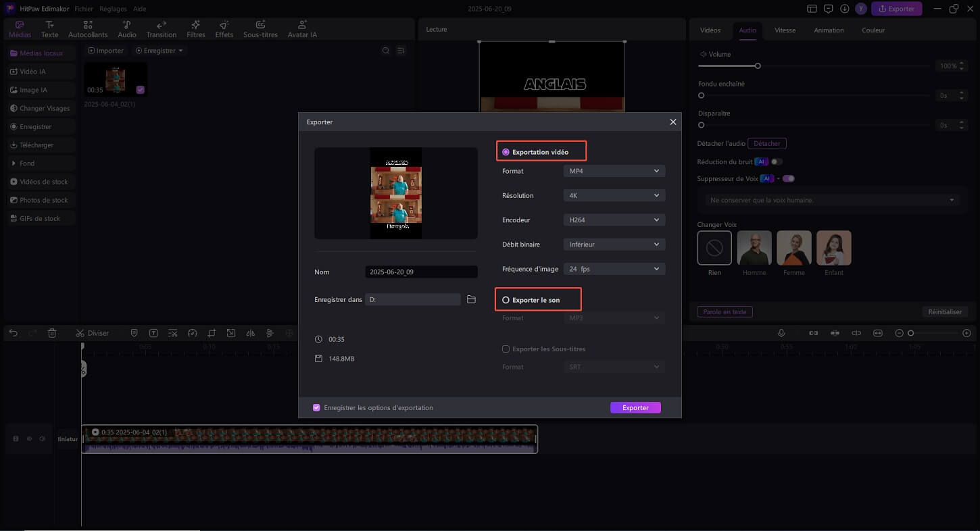980x531 pixels.
Task: Select the Exporter le son radio button
Action: point(506,300)
